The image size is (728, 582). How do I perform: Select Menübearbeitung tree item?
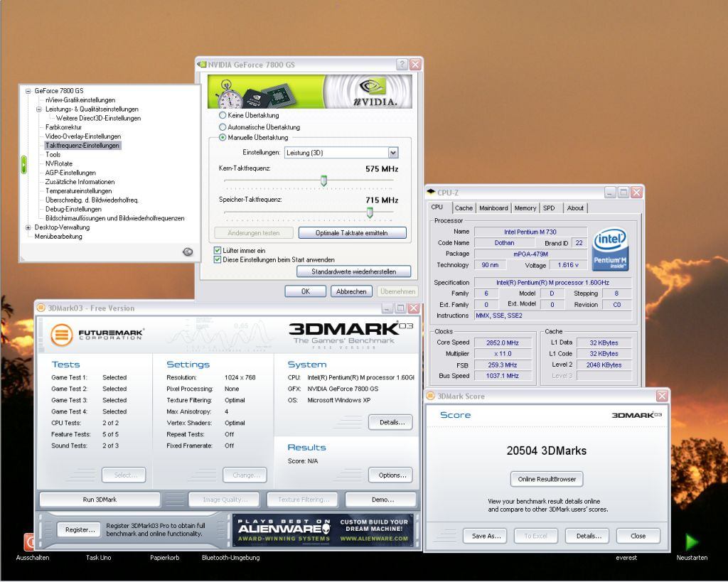coord(58,237)
